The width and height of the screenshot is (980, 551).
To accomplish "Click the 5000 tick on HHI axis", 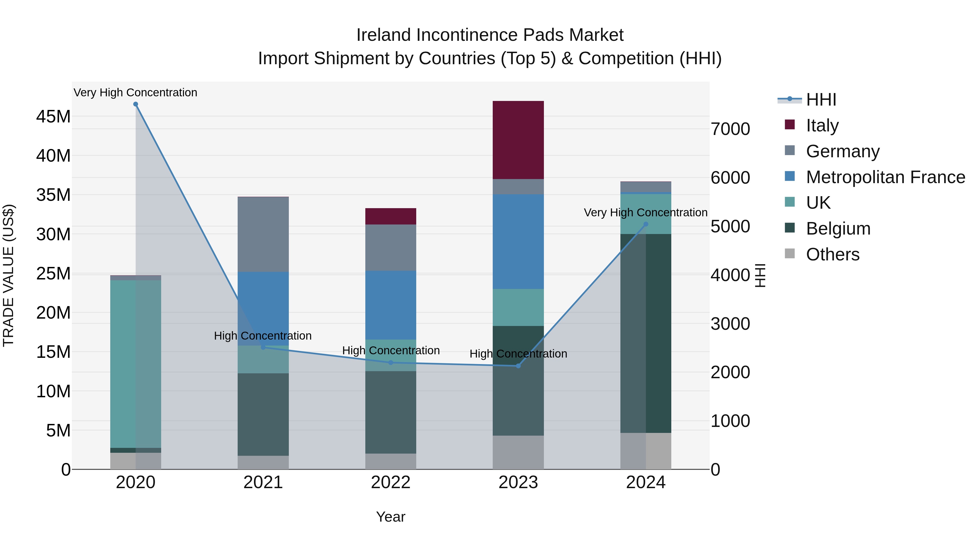I will coord(730,226).
